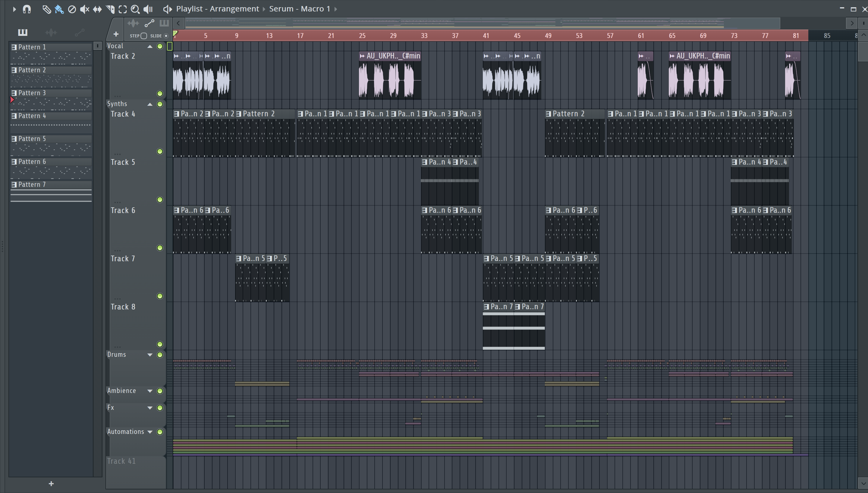Screen dimensions: 868x493
Task: Mute the Synths group track
Action: [x=160, y=104]
